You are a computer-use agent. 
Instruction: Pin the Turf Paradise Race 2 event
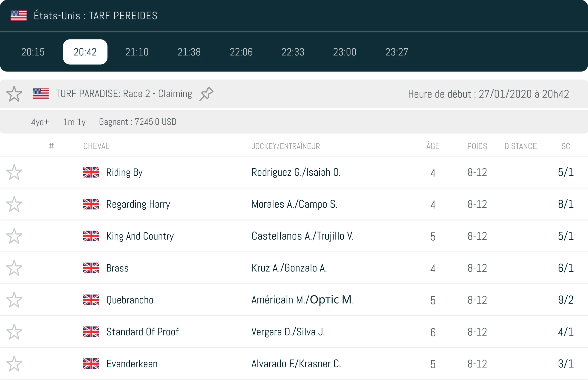click(x=206, y=94)
